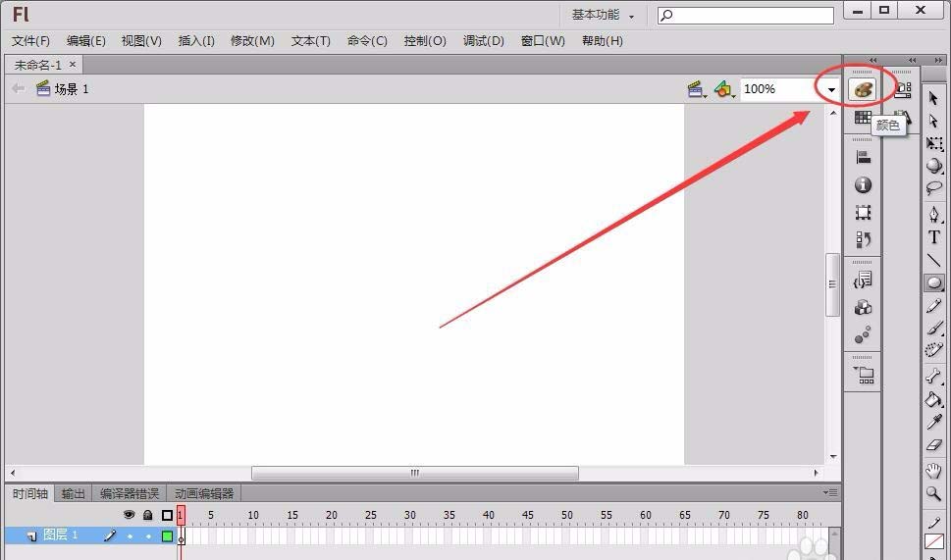
Task: Lock 图层 1 via its lock dot
Action: (148, 536)
